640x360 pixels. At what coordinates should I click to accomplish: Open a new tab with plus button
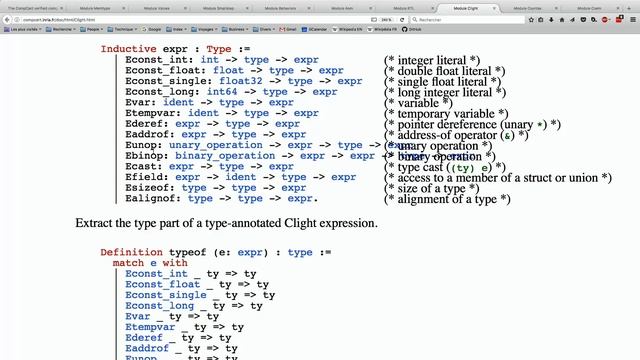(629, 8)
